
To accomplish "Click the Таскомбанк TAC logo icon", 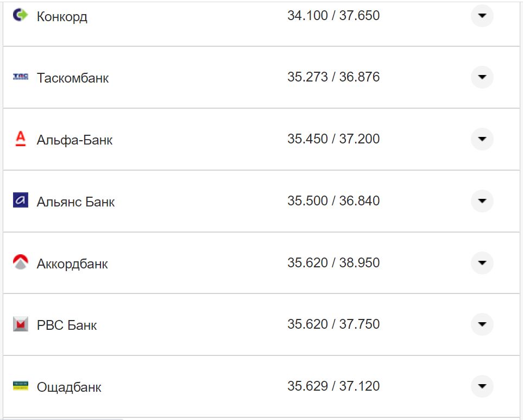I will 20,77.
